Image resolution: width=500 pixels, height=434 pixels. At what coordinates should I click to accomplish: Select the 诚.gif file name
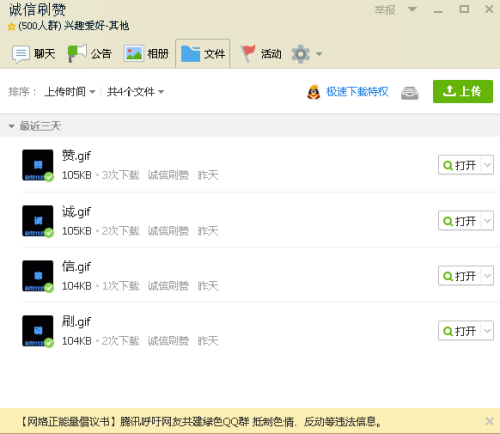click(x=76, y=212)
